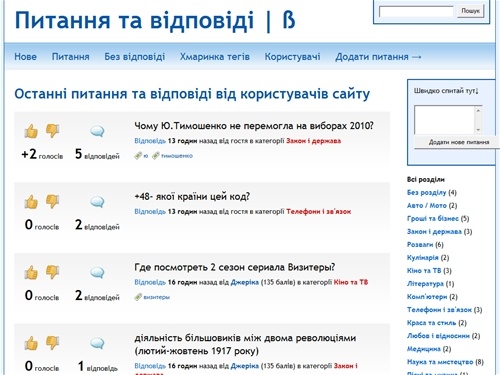The width and height of the screenshot is (500, 375).
Task: Open category 'Кіно та ТВ' in Визитеры row
Action: [351, 282]
